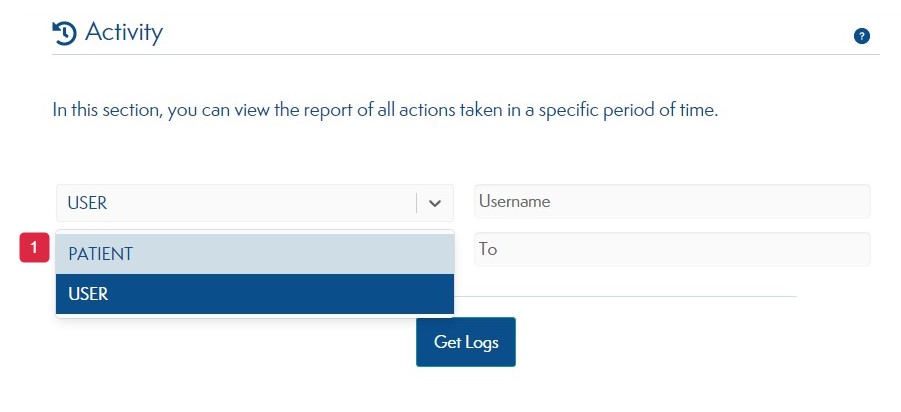Choose the highlighted USER dropdown option
This screenshot has height=412, width=901.
(255, 294)
